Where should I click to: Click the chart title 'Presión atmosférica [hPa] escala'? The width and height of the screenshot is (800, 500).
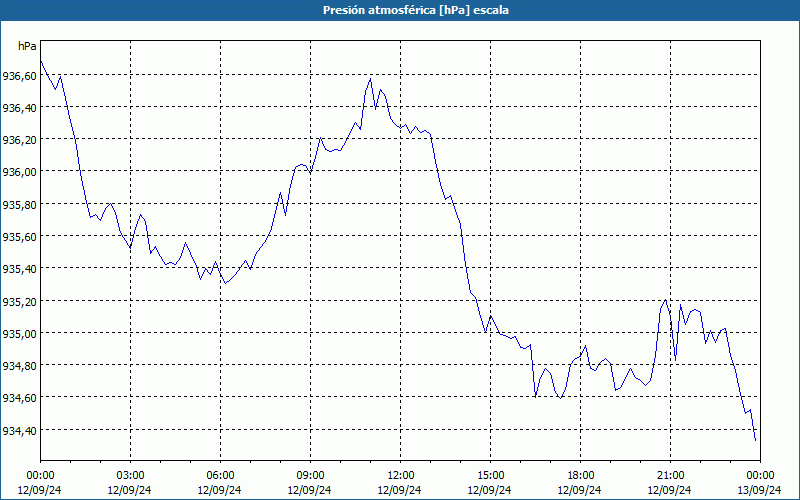(x=415, y=10)
